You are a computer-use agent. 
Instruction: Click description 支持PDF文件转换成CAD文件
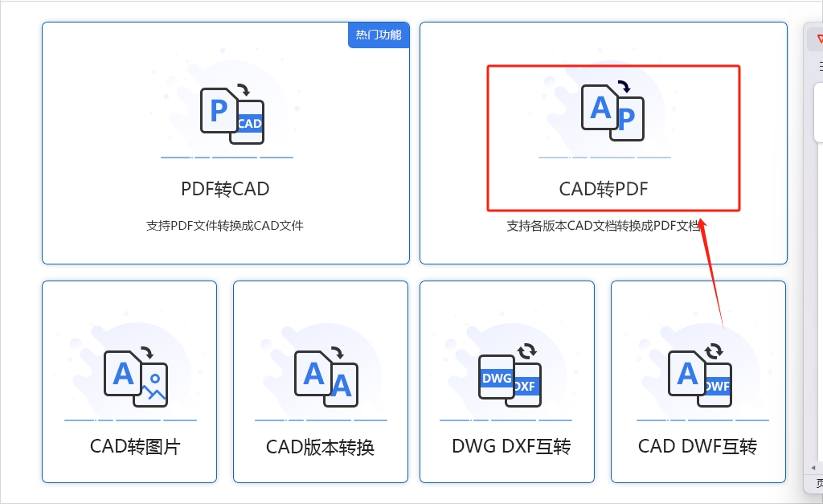click(x=225, y=226)
